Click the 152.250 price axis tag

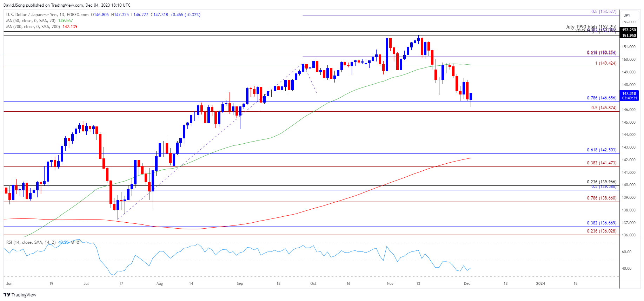point(629,30)
